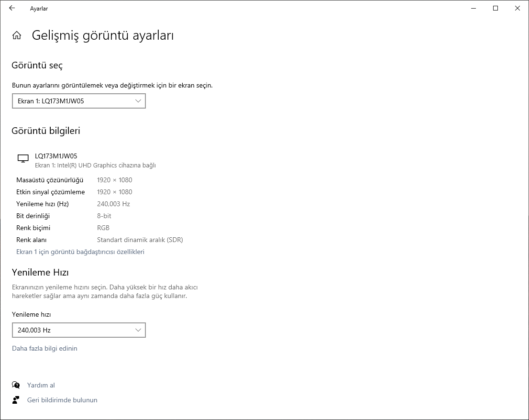Open the Ekran 1: LQ173M1JW05 display dropdown
The image size is (529, 420).
coord(79,101)
